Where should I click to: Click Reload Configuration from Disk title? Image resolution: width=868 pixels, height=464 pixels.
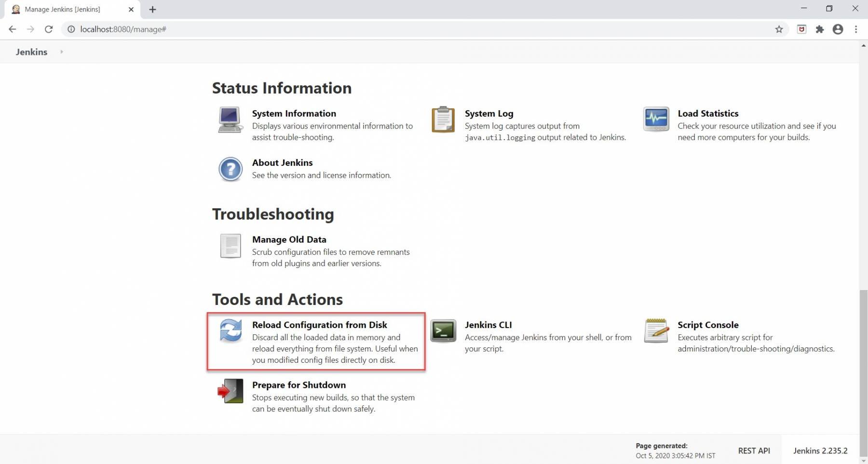pyautogui.click(x=319, y=325)
